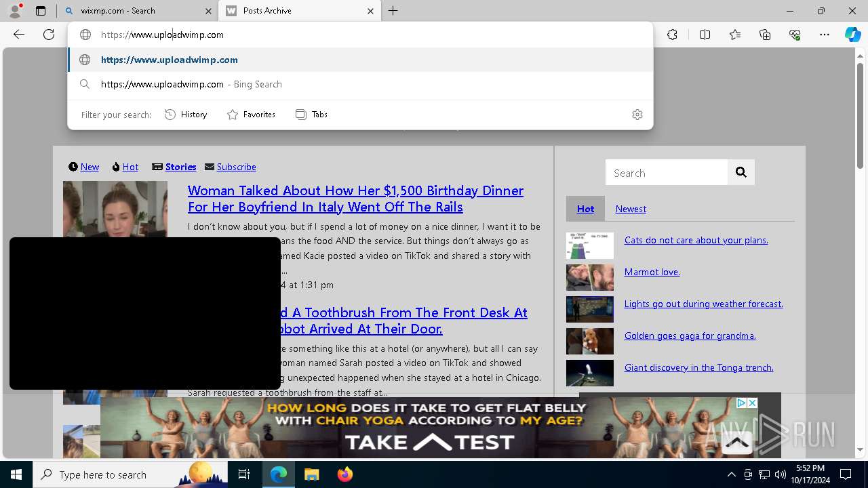
Task: Select the https://www.uploadwimp.com URL suggestion
Action: [360, 60]
